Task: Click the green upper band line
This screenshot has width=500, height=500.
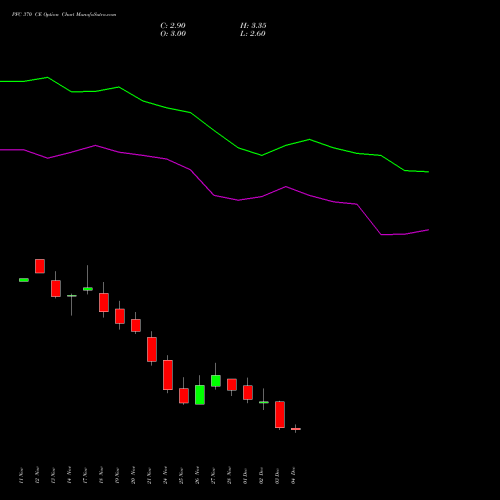Action: pos(214,130)
